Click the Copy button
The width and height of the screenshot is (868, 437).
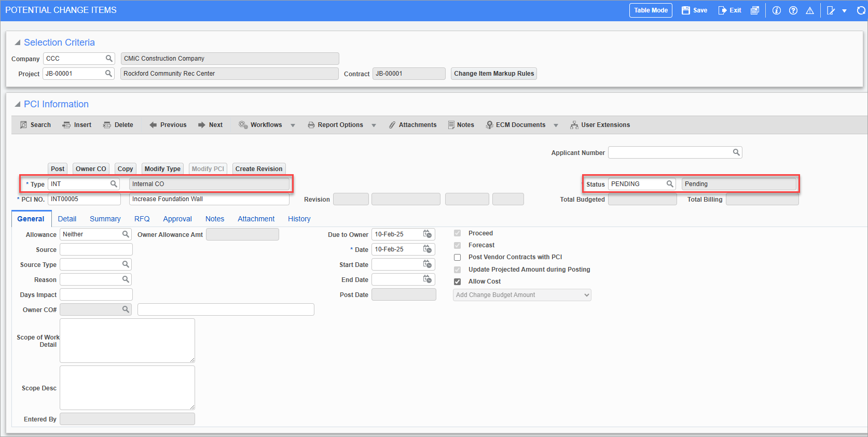pos(125,169)
